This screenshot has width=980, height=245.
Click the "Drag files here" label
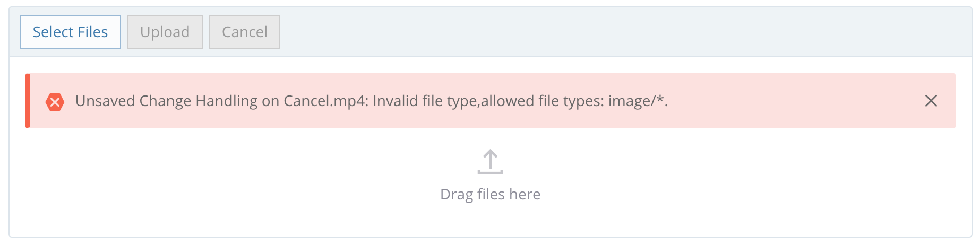click(490, 194)
